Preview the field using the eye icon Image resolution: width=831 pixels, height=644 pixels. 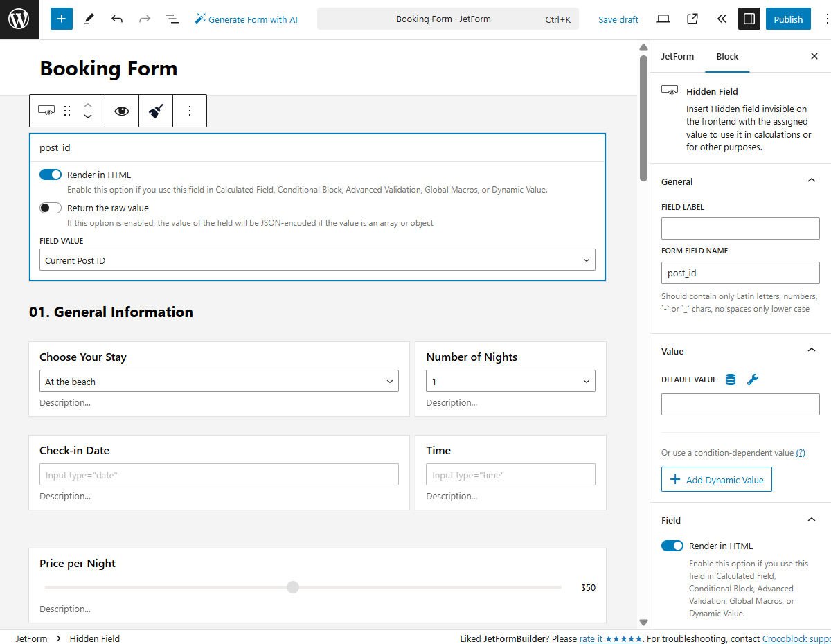[122, 111]
